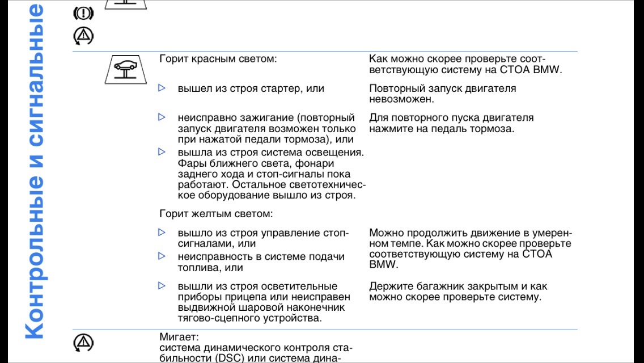
Task: Click the line 'Можно продолжить движение в умерен-'
Action: (471, 233)
